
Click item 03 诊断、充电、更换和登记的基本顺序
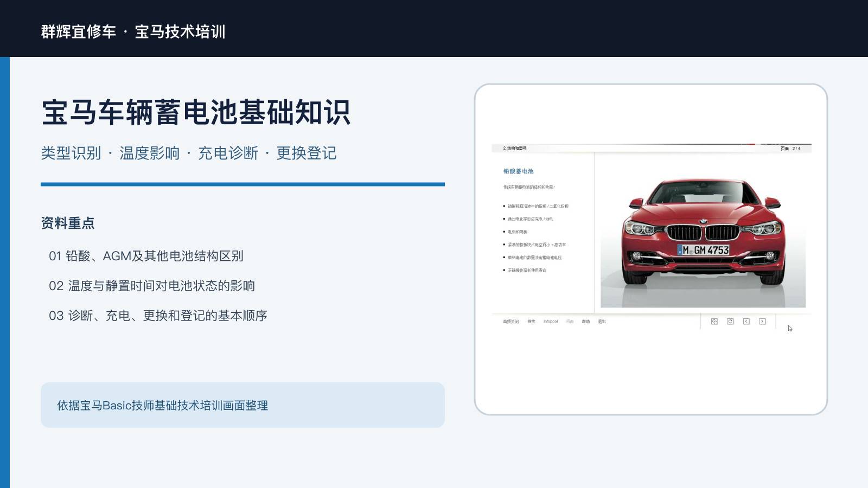click(158, 316)
